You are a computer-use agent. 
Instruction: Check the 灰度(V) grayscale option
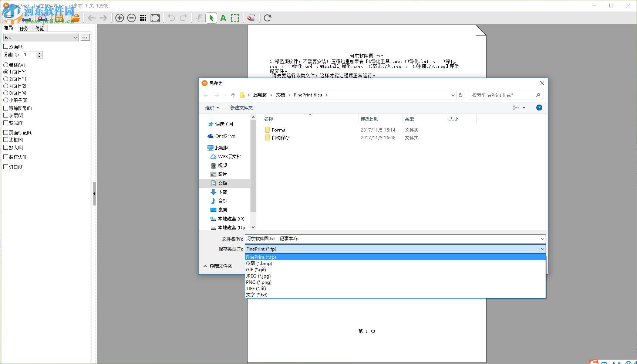[x=6, y=115]
